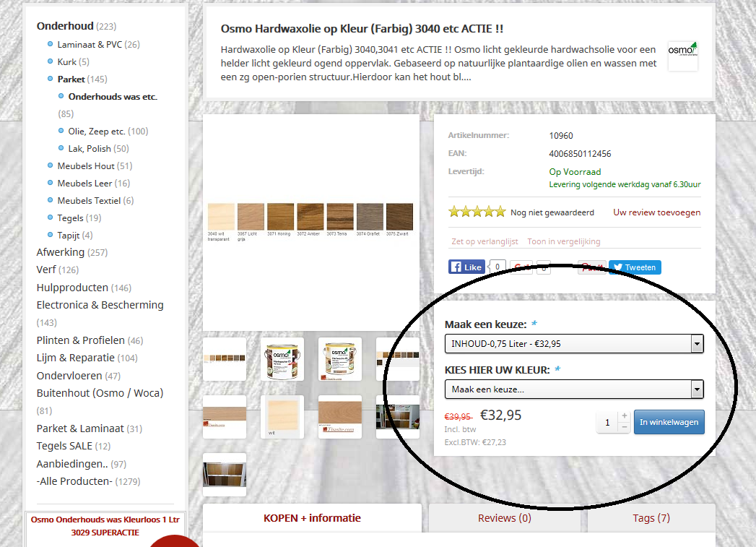The image size is (756, 547).
Task: Open Electronica & Bescherming category
Action: click(x=100, y=306)
